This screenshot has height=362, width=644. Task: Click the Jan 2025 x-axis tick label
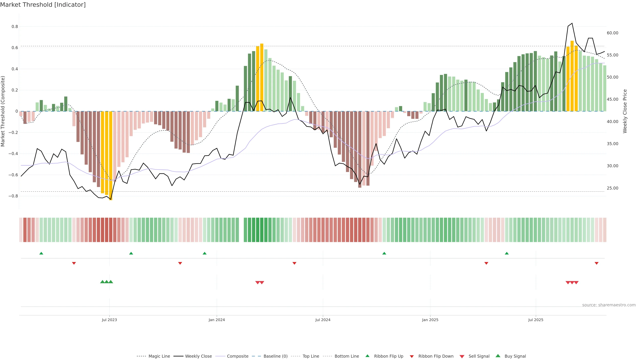[430, 320]
